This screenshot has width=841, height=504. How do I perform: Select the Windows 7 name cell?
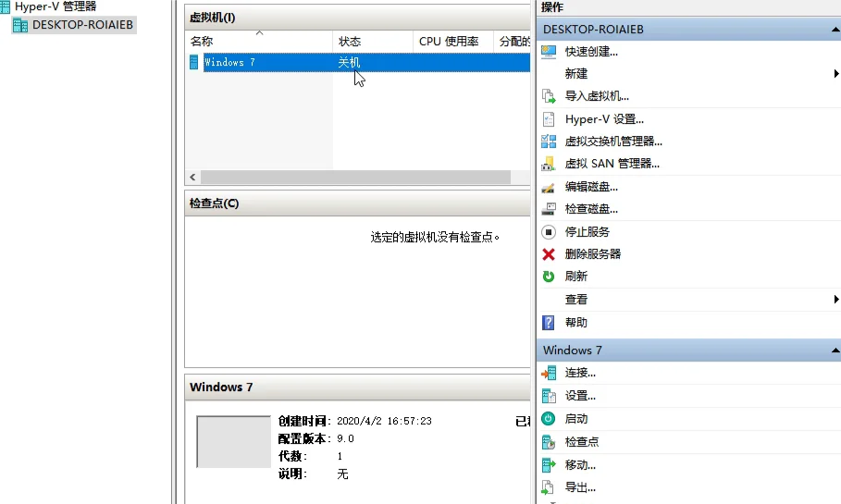coord(229,62)
